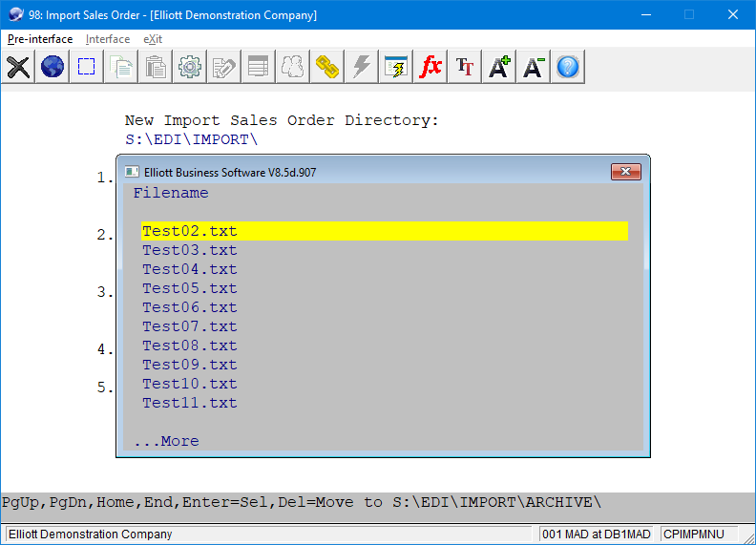Select the dashed rectangle selection tool
Image resolution: width=756 pixels, height=545 pixels.
pyautogui.click(x=87, y=67)
